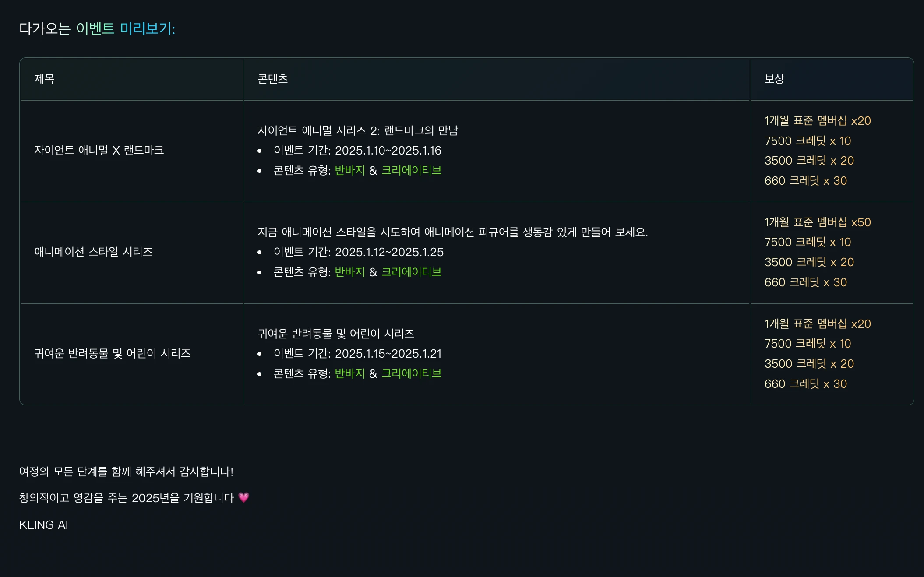The width and height of the screenshot is (924, 577).
Task: Select the 제목 column header
Action: point(44,79)
